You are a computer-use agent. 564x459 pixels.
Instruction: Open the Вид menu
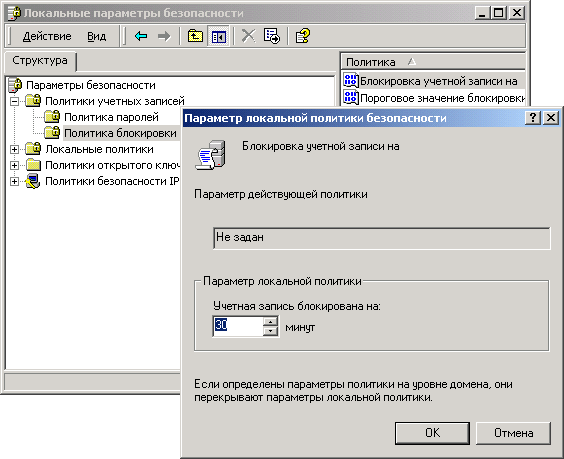pyautogui.click(x=97, y=36)
